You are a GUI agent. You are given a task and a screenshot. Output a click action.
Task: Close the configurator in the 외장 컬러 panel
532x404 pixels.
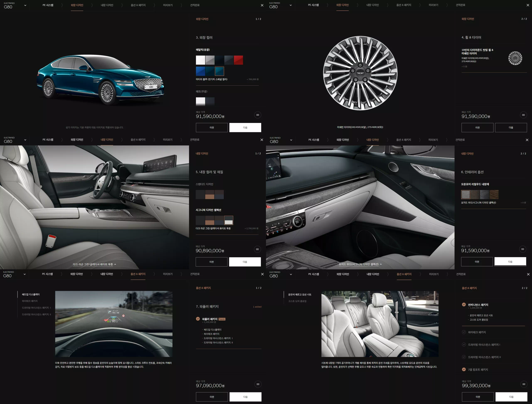(262, 5)
